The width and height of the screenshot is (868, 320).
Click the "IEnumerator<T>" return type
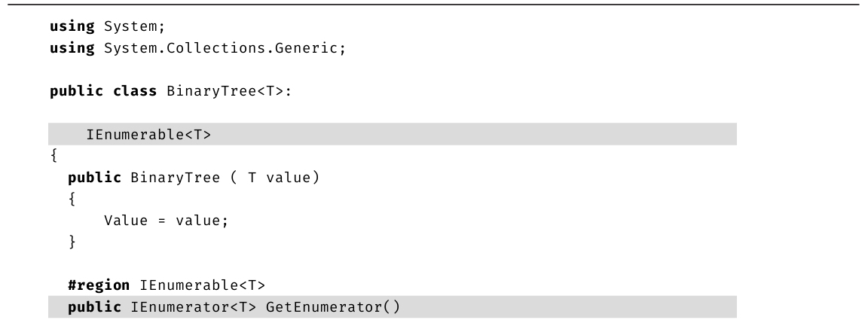click(x=172, y=307)
